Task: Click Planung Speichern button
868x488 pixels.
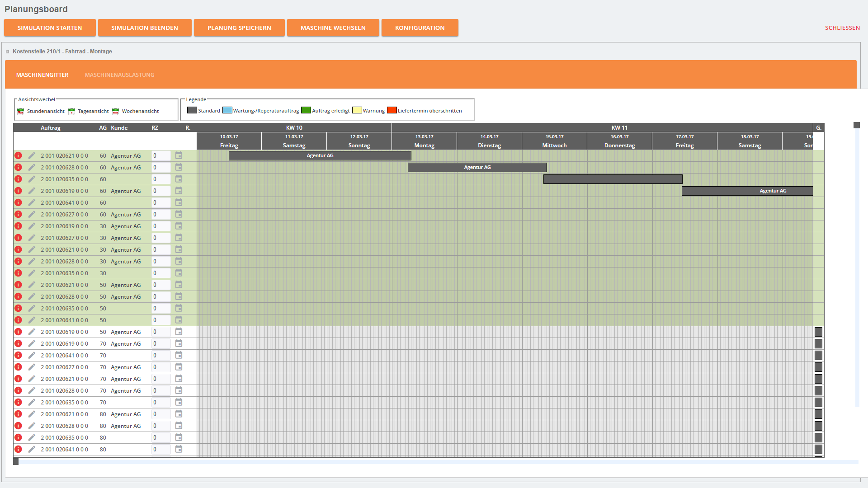Action: coord(239,28)
